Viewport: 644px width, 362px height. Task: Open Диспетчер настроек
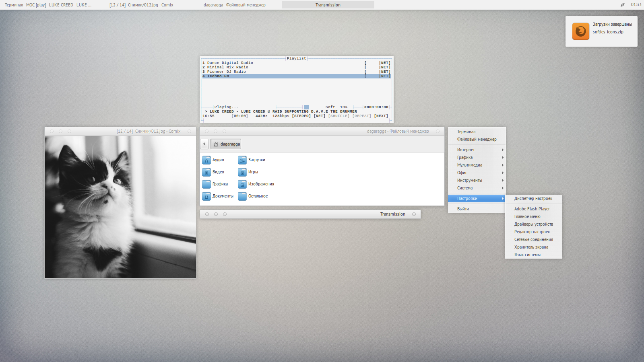[x=534, y=199]
